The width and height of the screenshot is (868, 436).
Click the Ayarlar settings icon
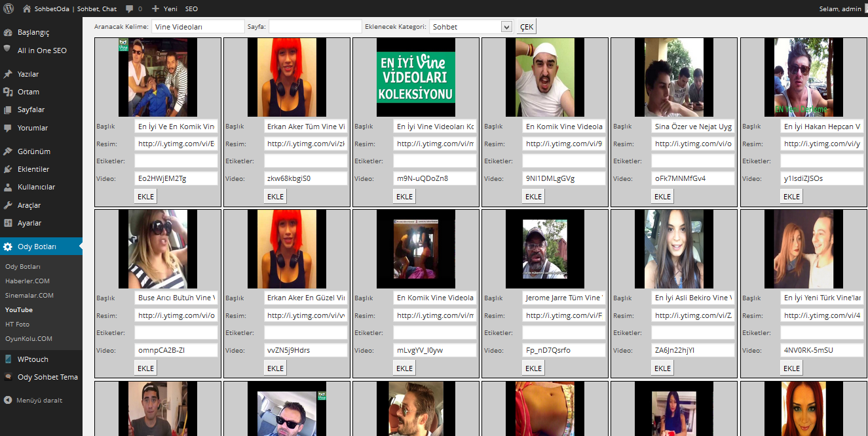pyautogui.click(x=7, y=223)
